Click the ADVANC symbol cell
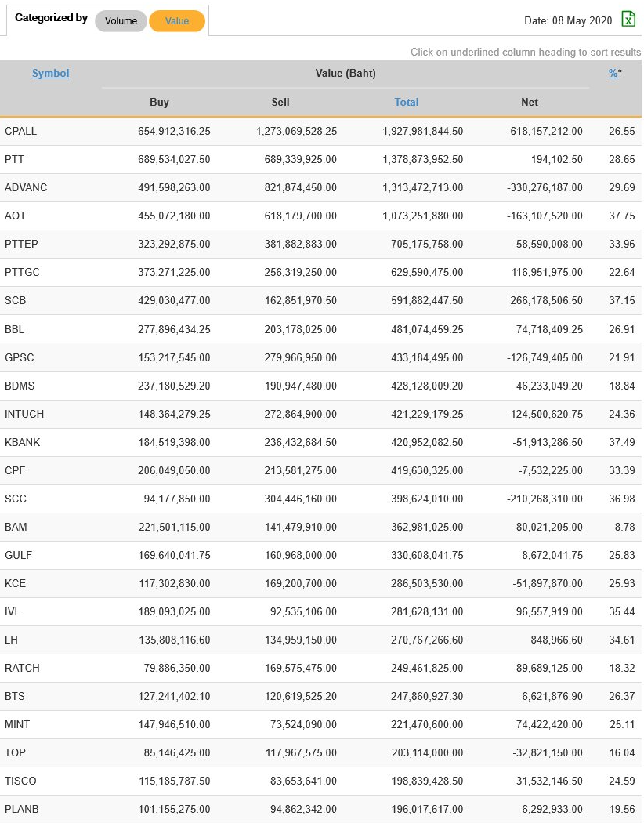 click(26, 187)
